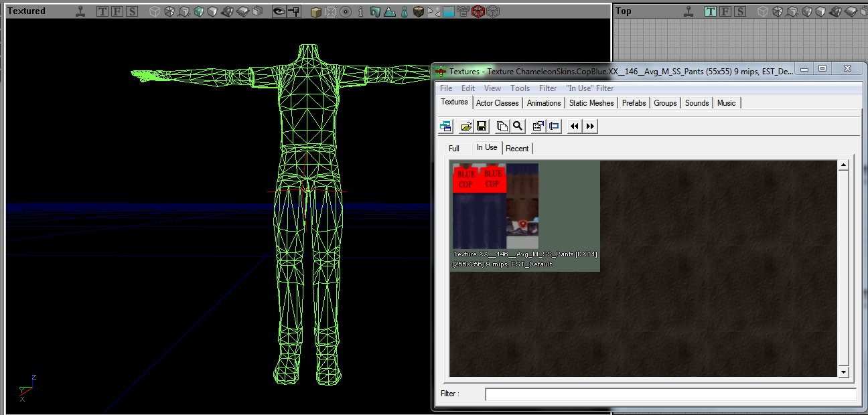Click the previous group double-arrow icon
The image size is (868, 415).
click(574, 126)
